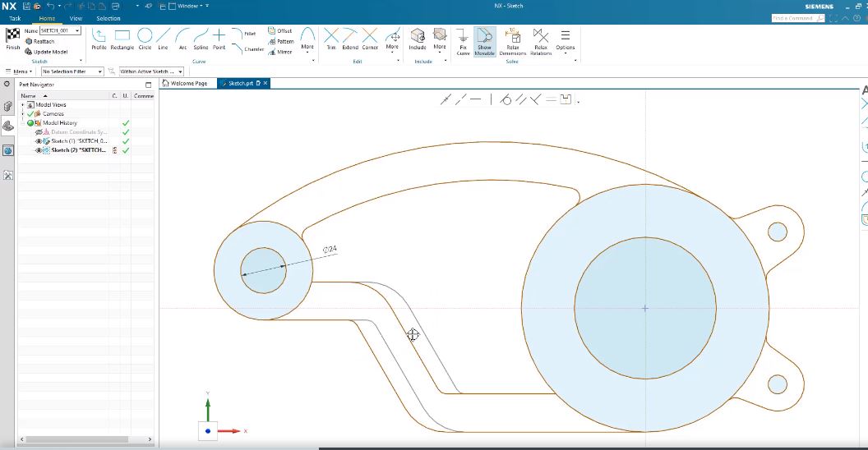
Task: Click the Part Navigator maximize panel button
Action: (148, 85)
